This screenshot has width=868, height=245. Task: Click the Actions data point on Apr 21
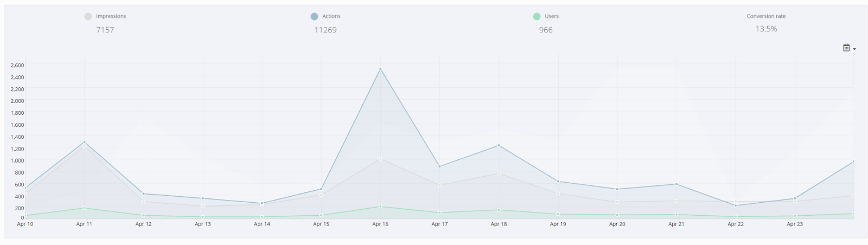pyautogui.click(x=676, y=184)
